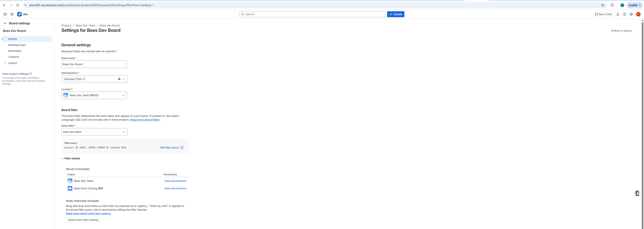Open View project settings link
644x229 pixels.
pos(17,74)
